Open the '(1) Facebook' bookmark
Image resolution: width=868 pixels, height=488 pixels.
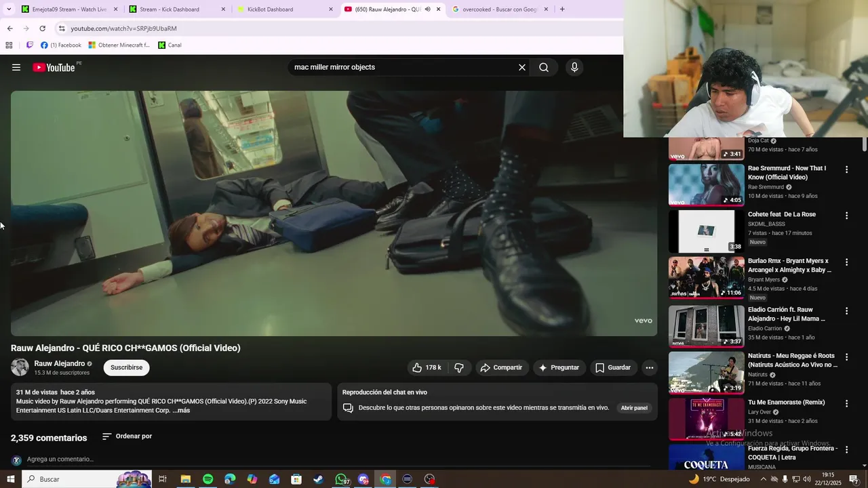click(x=61, y=45)
